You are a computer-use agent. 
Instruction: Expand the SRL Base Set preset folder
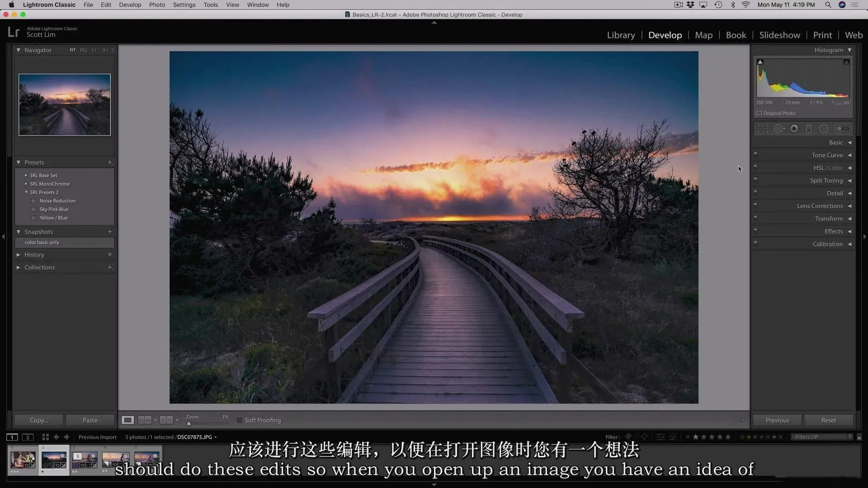click(26, 175)
